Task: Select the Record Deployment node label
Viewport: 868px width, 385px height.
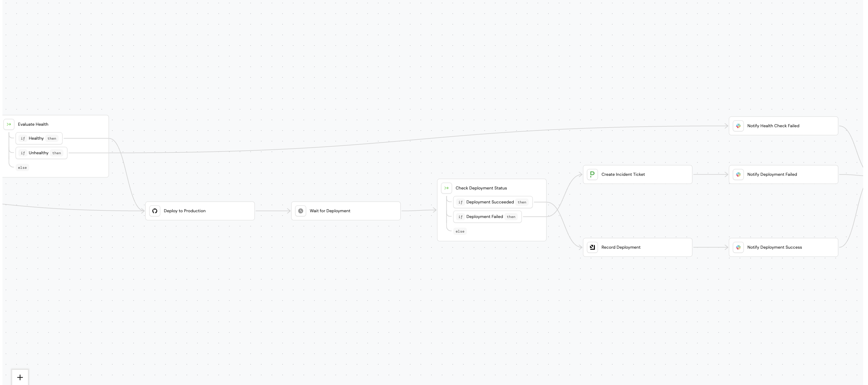Action: click(621, 247)
